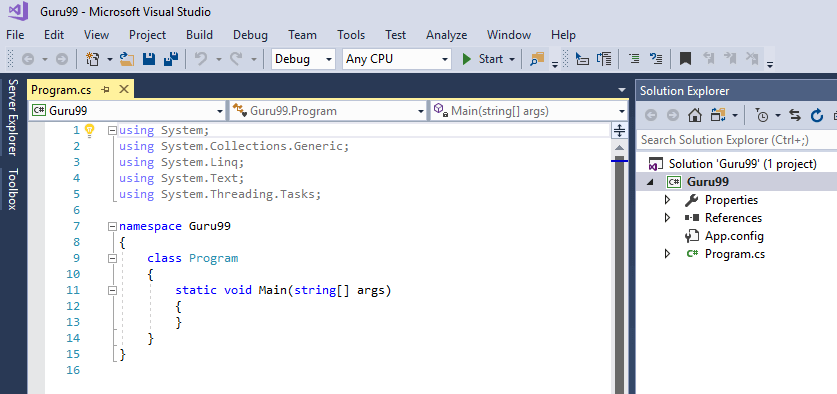
Task: Collapse the namespace Guru99 code block
Action: pyautogui.click(x=112, y=226)
